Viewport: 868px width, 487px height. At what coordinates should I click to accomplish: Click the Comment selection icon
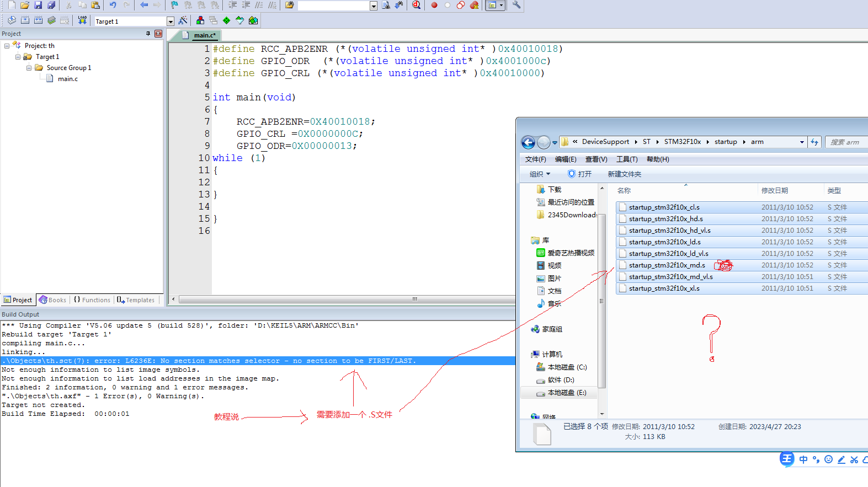click(259, 5)
